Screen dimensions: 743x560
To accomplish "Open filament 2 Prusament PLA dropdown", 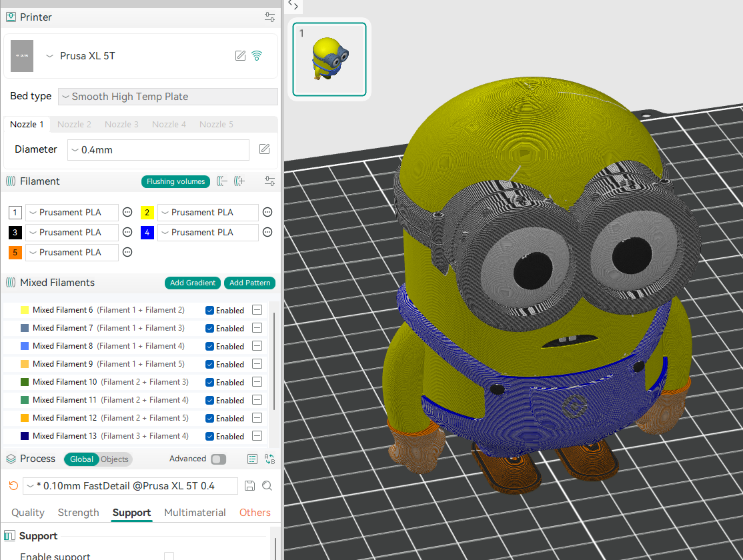I will pyautogui.click(x=208, y=212).
